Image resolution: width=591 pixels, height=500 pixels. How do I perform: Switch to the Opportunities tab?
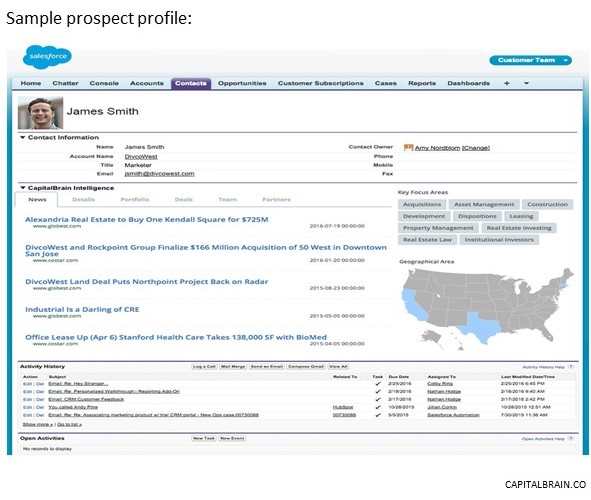tap(242, 83)
